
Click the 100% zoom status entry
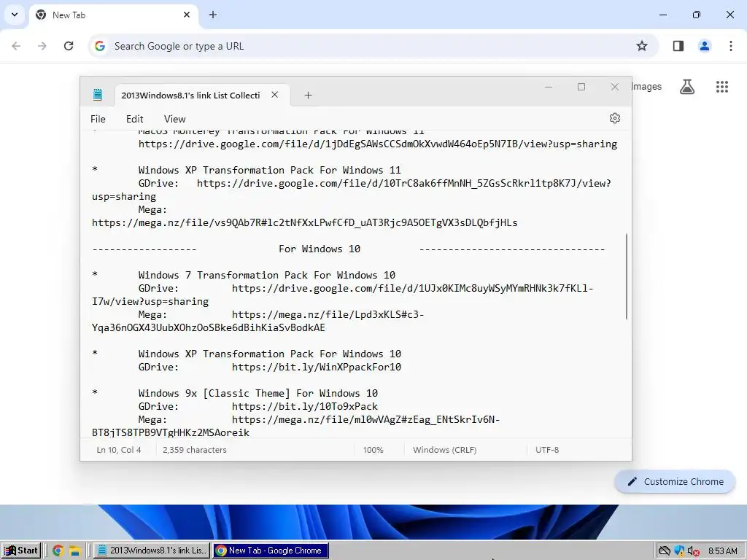[373, 449]
